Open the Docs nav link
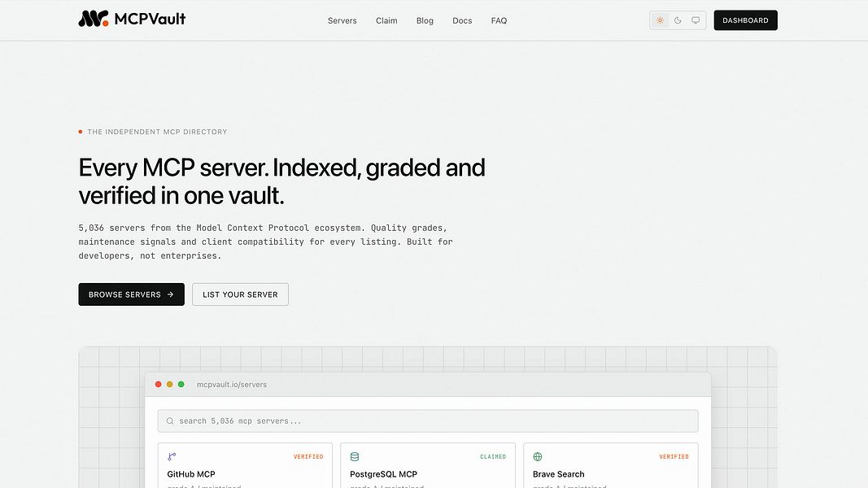The image size is (868, 488). coord(462,20)
